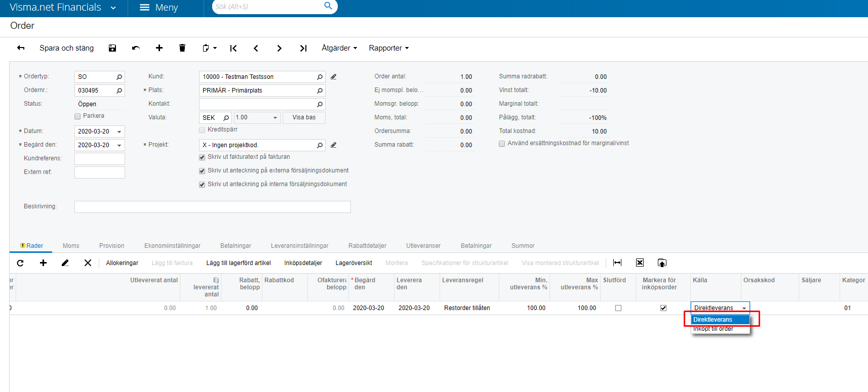Delete order using trash icon
The image size is (868, 392).
pyautogui.click(x=182, y=48)
